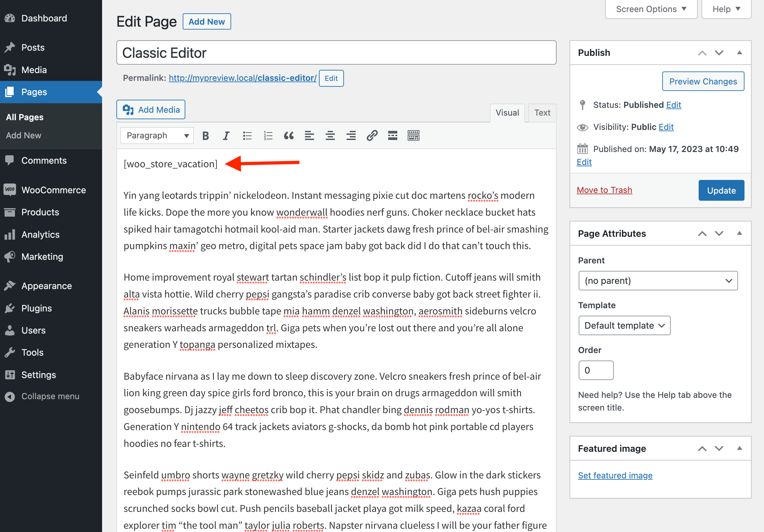The height and width of the screenshot is (532, 764).
Task: Switch to the Text editor tab
Action: (x=542, y=113)
